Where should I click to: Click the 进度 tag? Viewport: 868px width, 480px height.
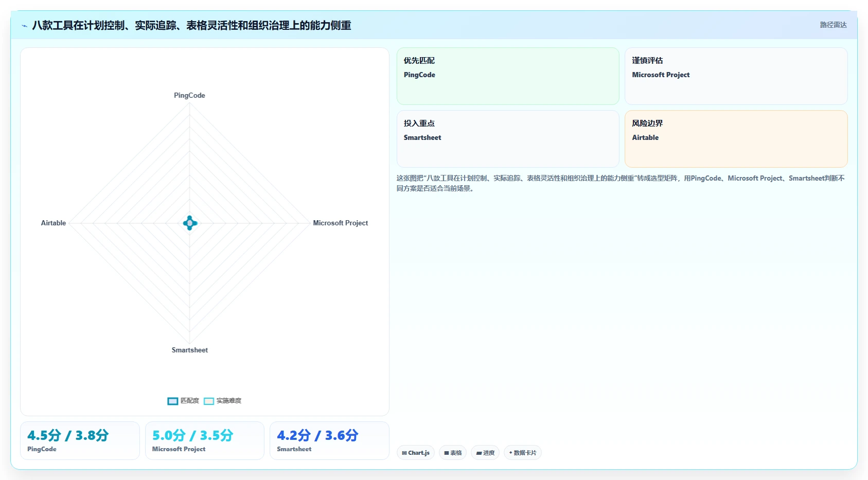(485, 453)
